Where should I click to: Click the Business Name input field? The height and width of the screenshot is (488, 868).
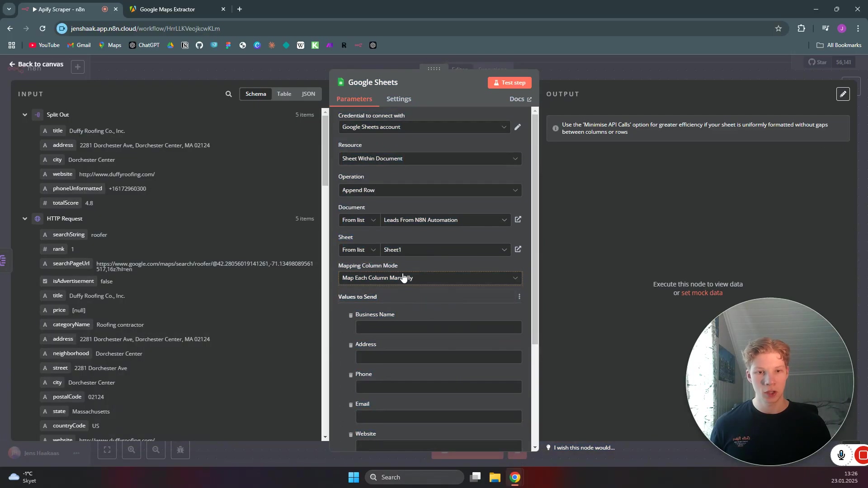tap(439, 327)
